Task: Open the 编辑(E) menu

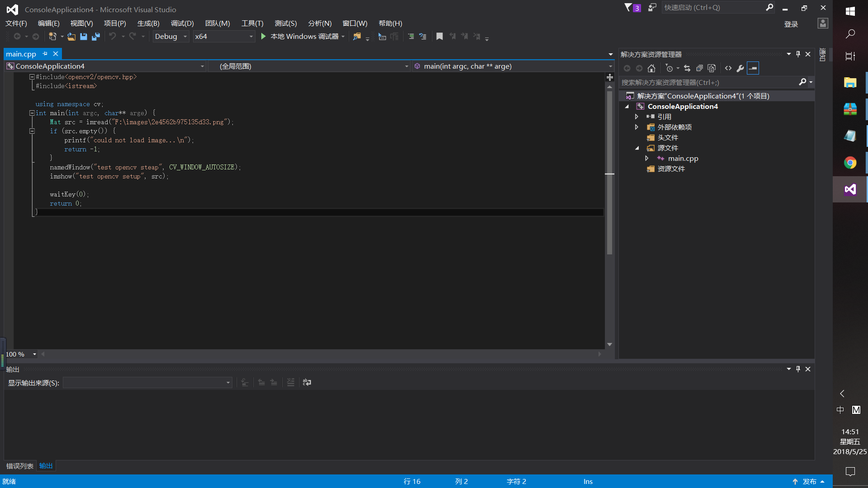Action: tap(49, 23)
